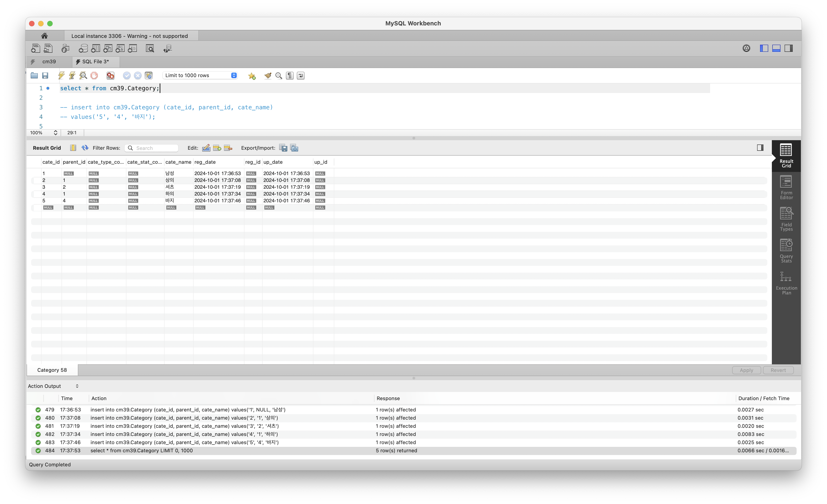Execute the script with lightning icon
Viewport: 827px width, 504px height.
61,76
